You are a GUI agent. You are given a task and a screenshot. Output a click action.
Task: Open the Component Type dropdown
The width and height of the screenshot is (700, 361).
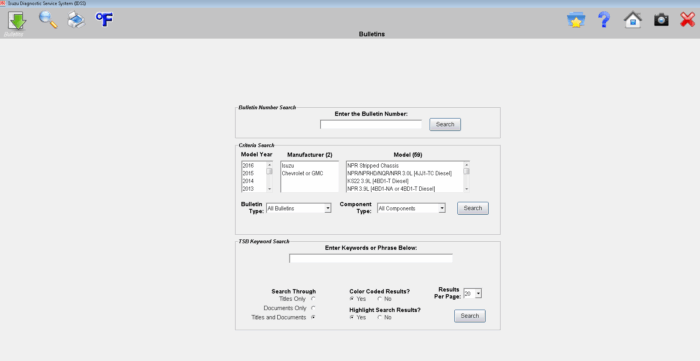click(x=411, y=208)
